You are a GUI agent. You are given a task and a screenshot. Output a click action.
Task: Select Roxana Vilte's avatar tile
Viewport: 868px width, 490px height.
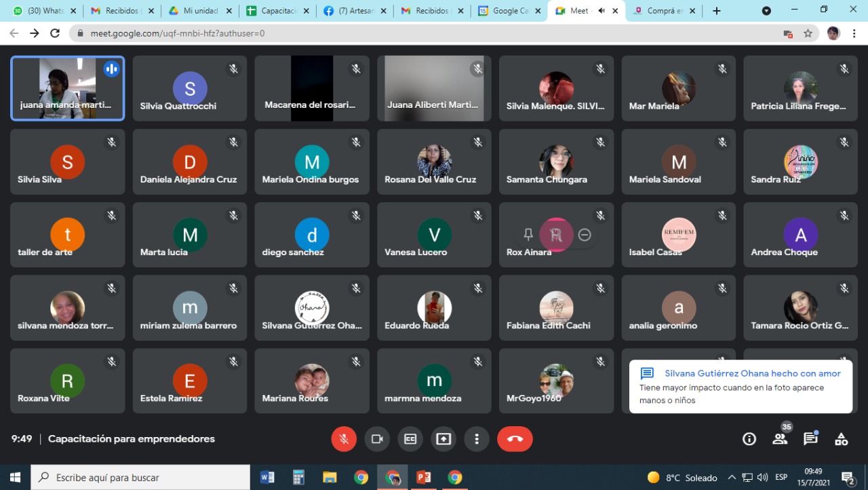[68, 381]
